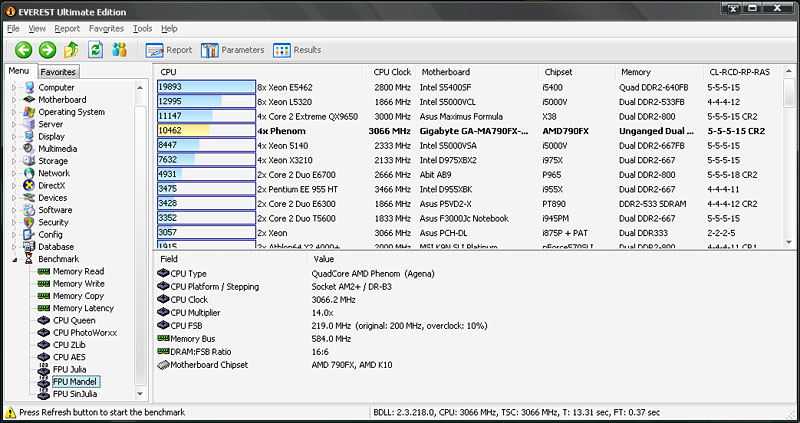Open the File menu
This screenshot has height=423, width=800.
pyautogui.click(x=13, y=29)
